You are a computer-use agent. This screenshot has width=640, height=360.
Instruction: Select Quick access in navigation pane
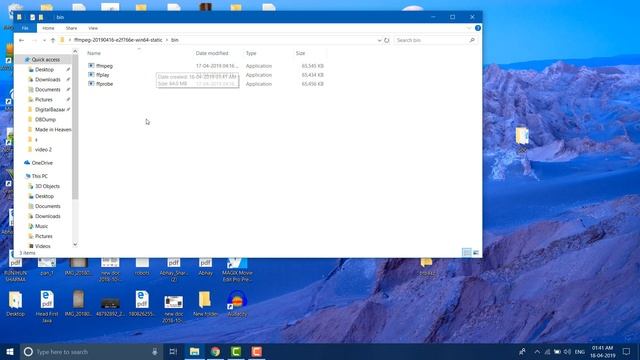click(x=45, y=60)
